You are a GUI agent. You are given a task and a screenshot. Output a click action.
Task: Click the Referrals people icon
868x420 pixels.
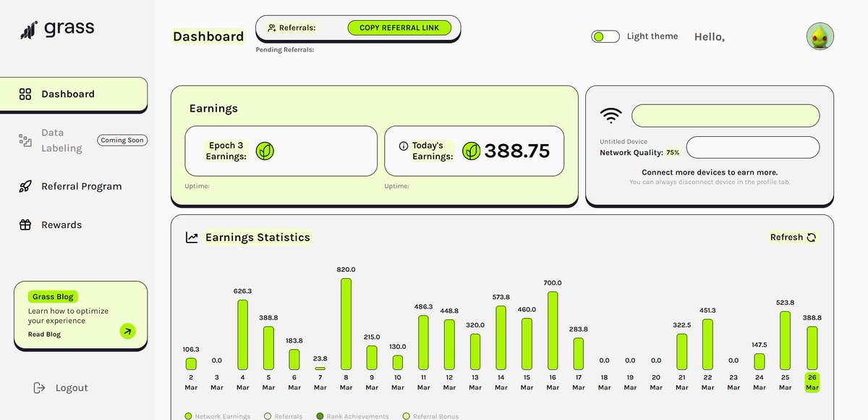pos(272,28)
